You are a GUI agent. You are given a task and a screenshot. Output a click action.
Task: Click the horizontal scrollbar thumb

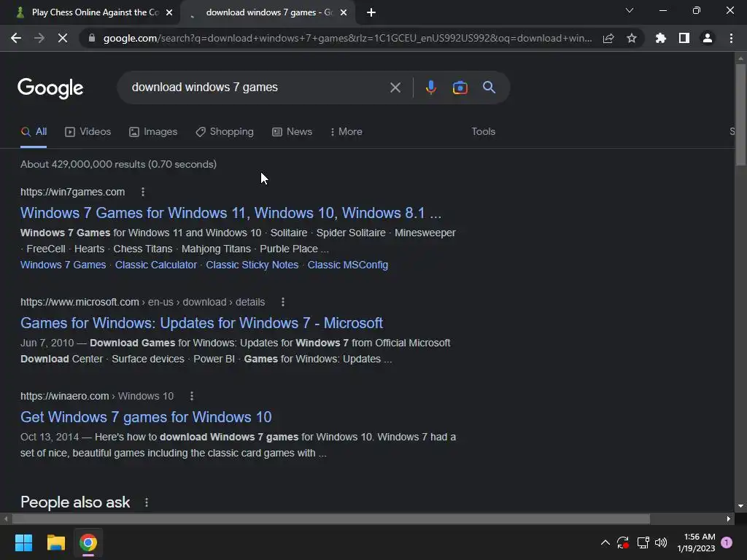pyautogui.click(x=330, y=518)
